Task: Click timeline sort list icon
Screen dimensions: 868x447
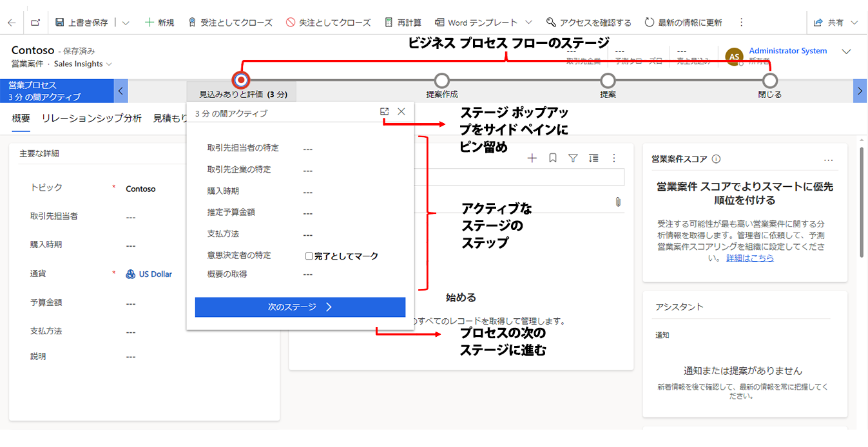Action: 593,158
